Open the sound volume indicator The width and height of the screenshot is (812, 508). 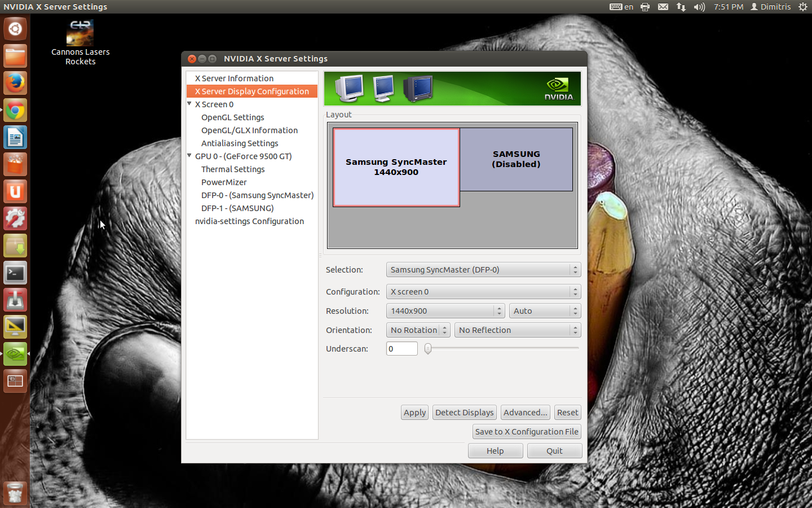(x=699, y=7)
